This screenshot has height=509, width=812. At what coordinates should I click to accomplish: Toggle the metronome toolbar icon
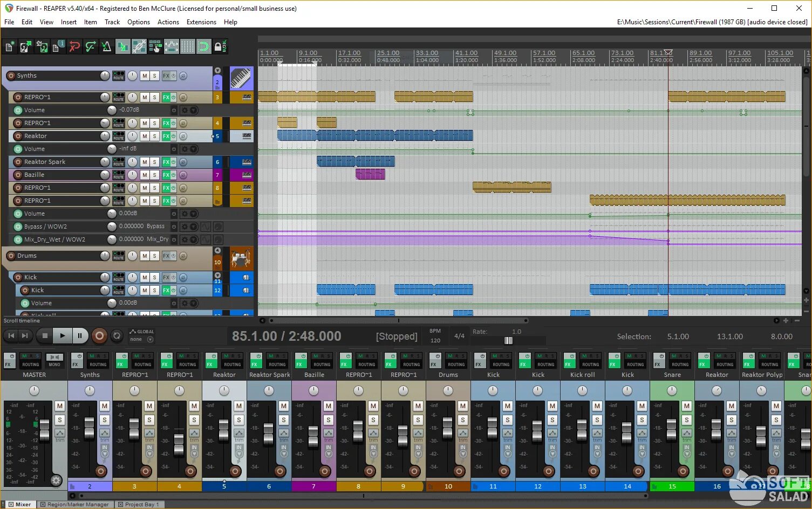tap(107, 47)
